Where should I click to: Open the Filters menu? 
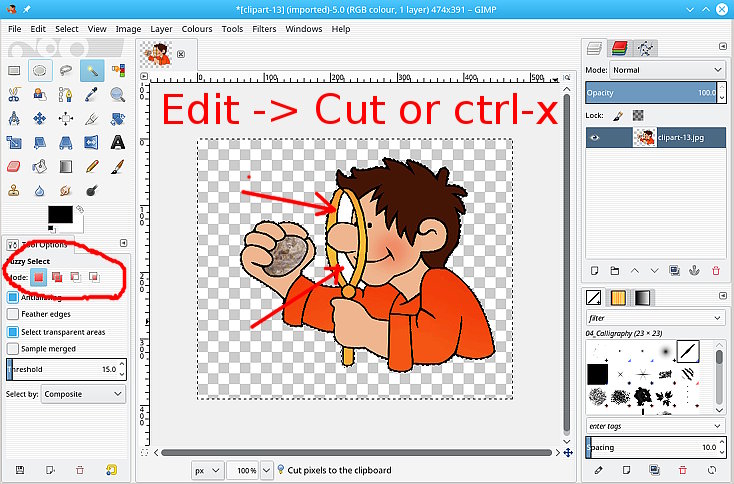point(264,29)
